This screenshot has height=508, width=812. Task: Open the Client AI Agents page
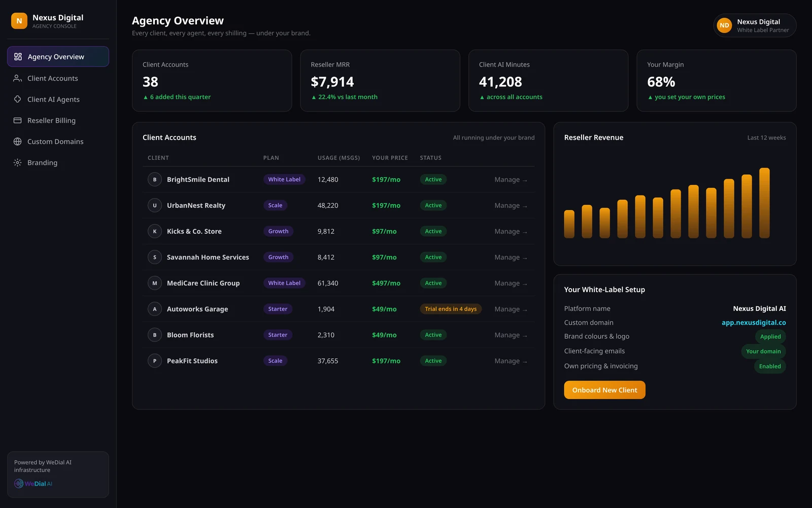pyautogui.click(x=58, y=99)
